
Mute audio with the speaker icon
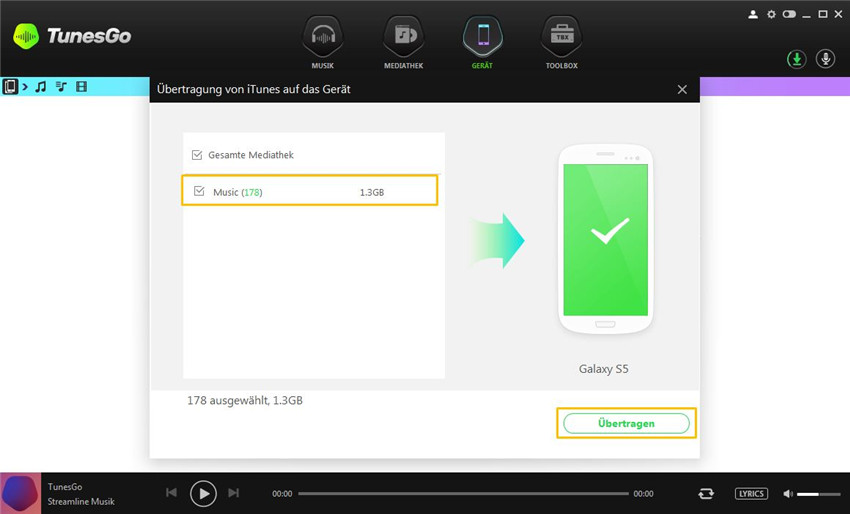tap(788, 493)
